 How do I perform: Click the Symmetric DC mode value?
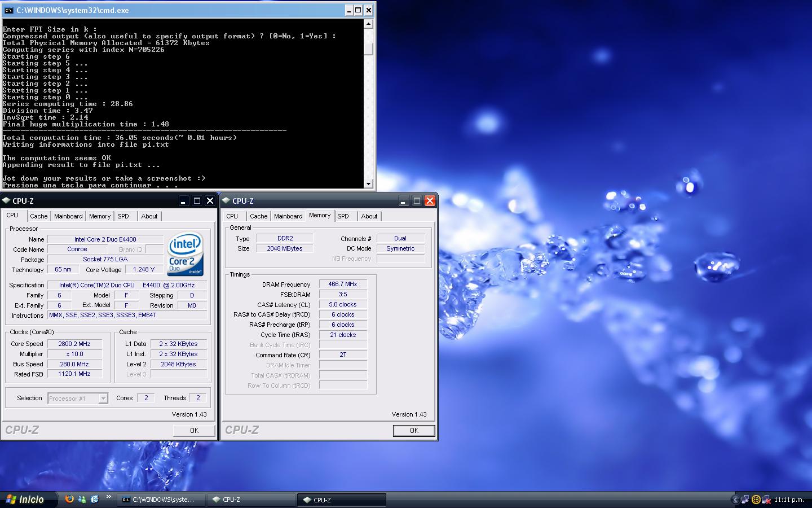pyautogui.click(x=400, y=248)
